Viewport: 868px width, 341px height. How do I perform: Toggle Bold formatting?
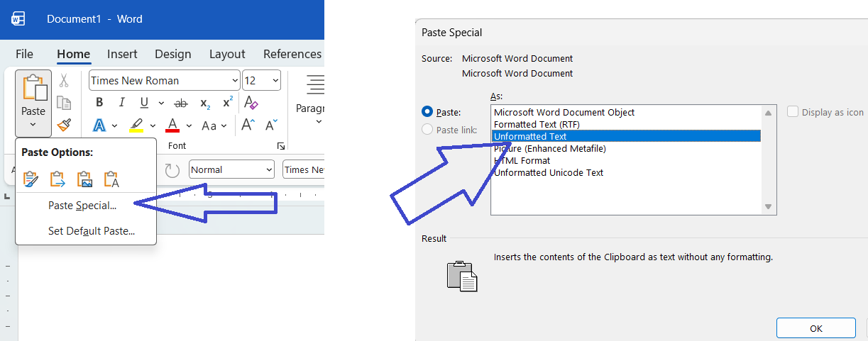(x=99, y=103)
